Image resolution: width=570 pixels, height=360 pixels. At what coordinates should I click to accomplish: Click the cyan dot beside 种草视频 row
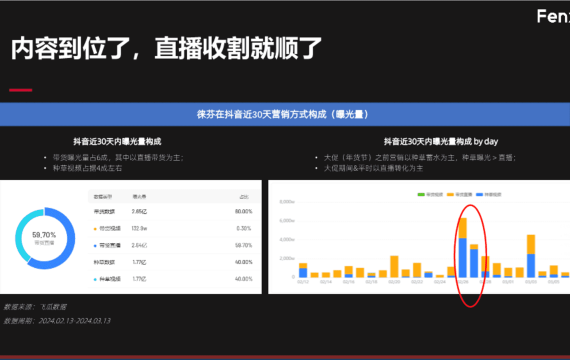pyautogui.click(x=95, y=279)
